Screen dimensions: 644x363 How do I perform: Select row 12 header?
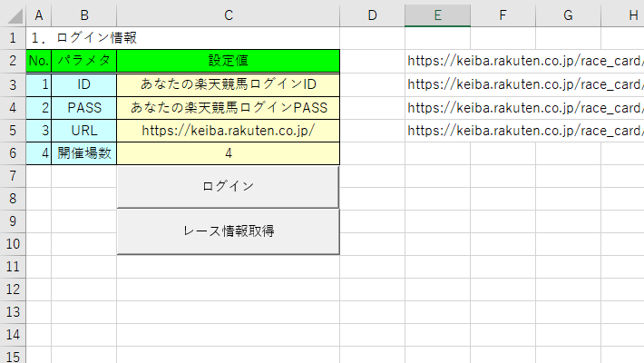pyautogui.click(x=13, y=289)
